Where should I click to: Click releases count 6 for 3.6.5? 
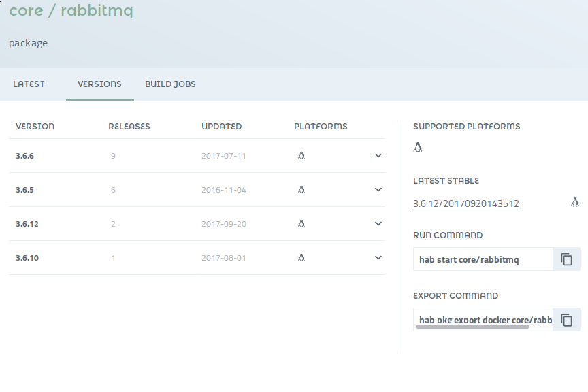tap(113, 190)
